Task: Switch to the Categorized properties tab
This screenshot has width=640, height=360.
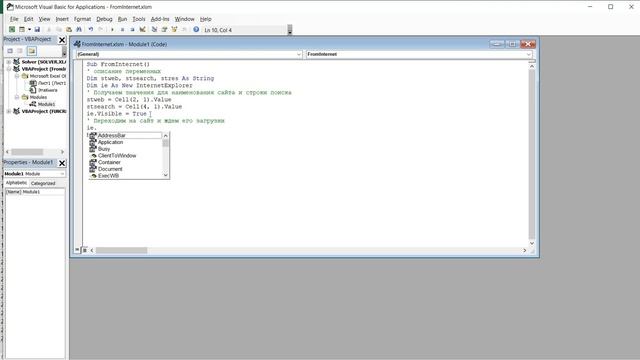Action: [43, 183]
